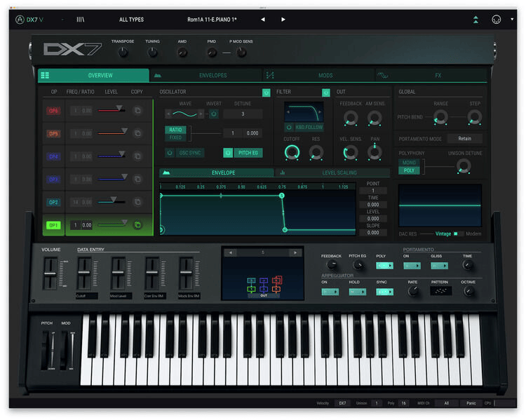
Task: Toggle Portamento ON switch
Action: click(x=412, y=266)
